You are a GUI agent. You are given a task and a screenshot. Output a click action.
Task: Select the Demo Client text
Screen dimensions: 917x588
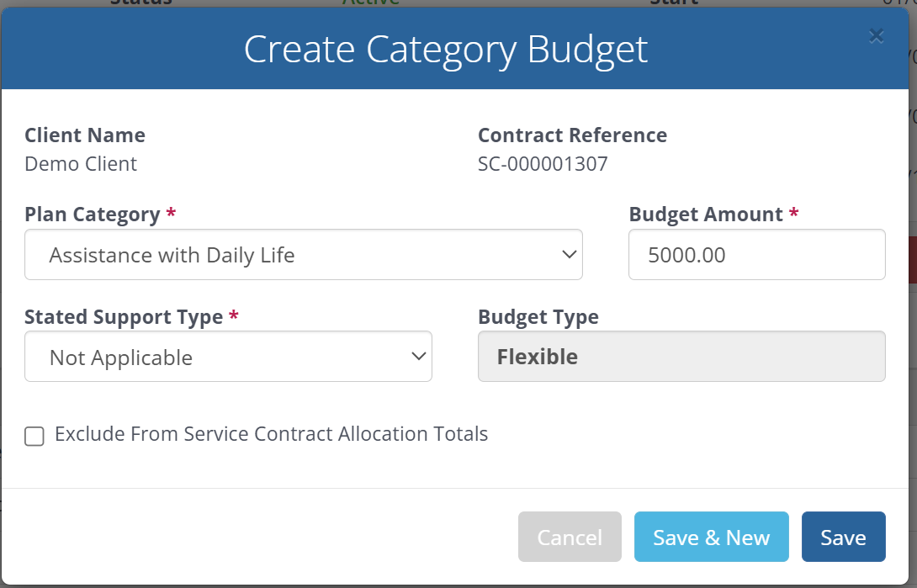point(81,163)
